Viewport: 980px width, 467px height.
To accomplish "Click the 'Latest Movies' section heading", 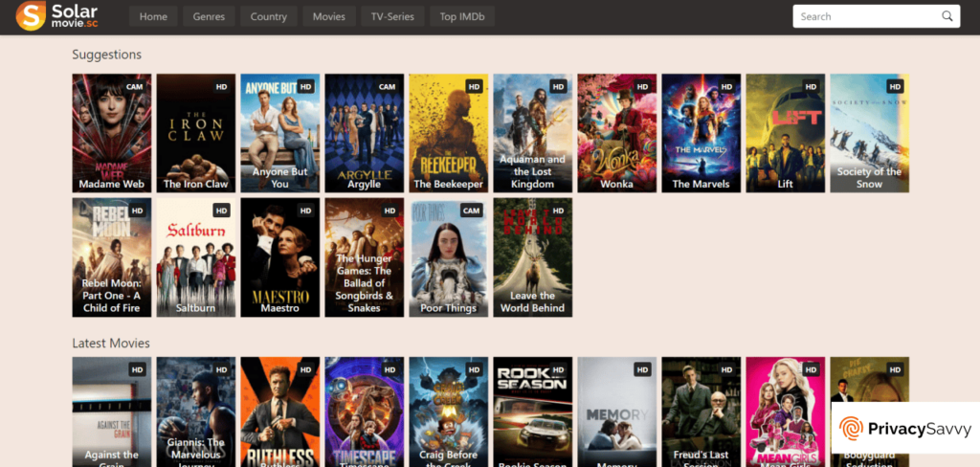I will point(111,344).
